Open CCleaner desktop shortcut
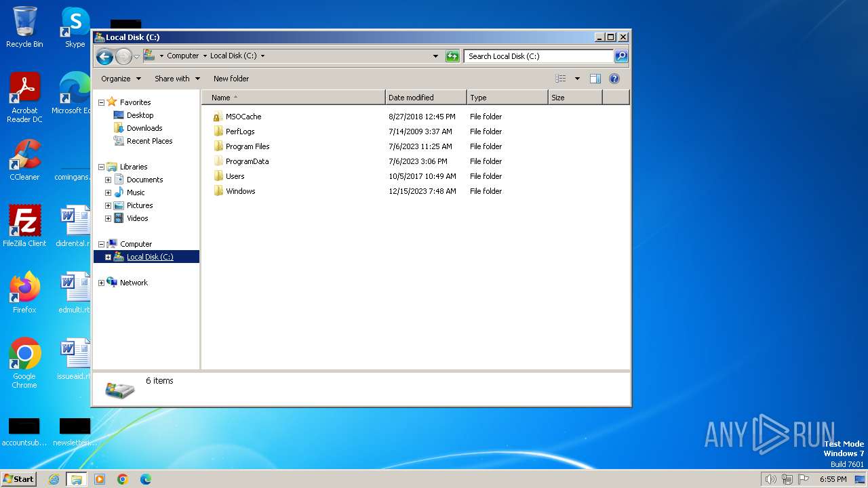The height and width of the screenshot is (488, 868). coord(24,160)
